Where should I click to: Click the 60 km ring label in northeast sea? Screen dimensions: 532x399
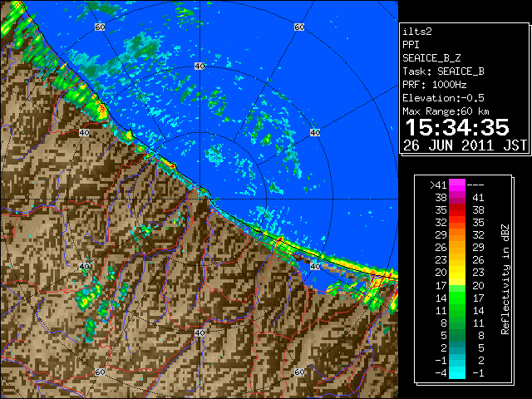(x=299, y=27)
